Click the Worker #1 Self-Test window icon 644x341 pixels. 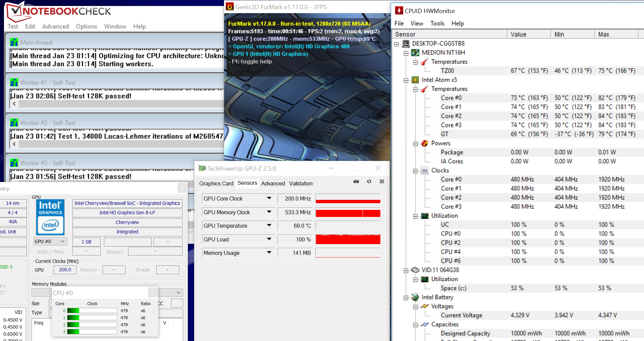click(x=14, y=83)
